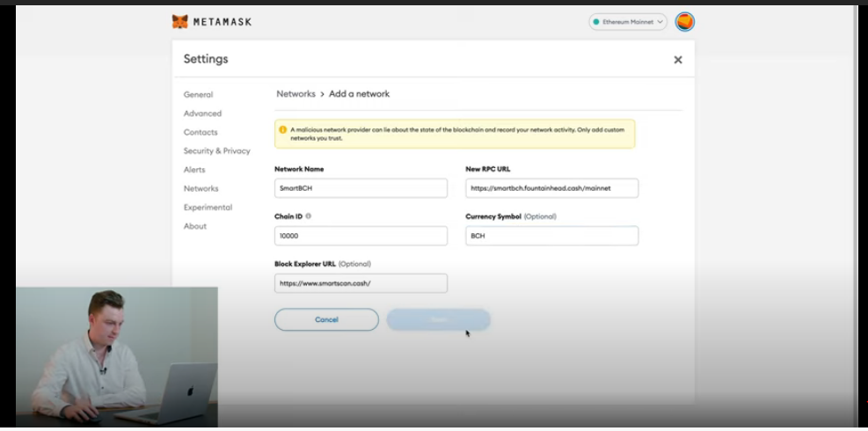Viewport: 868px width, 431px height.
Task: Click the Settings heading text
Action: click(206, 59)
